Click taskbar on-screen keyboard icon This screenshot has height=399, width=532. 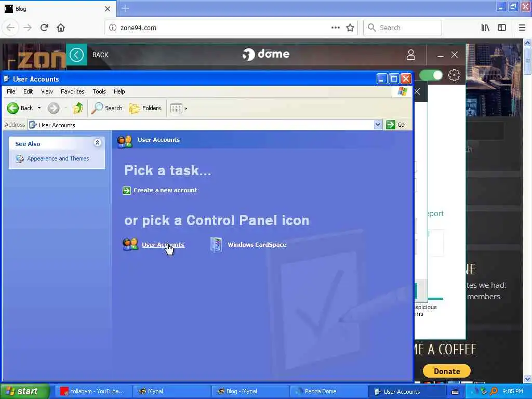(455, 392)
